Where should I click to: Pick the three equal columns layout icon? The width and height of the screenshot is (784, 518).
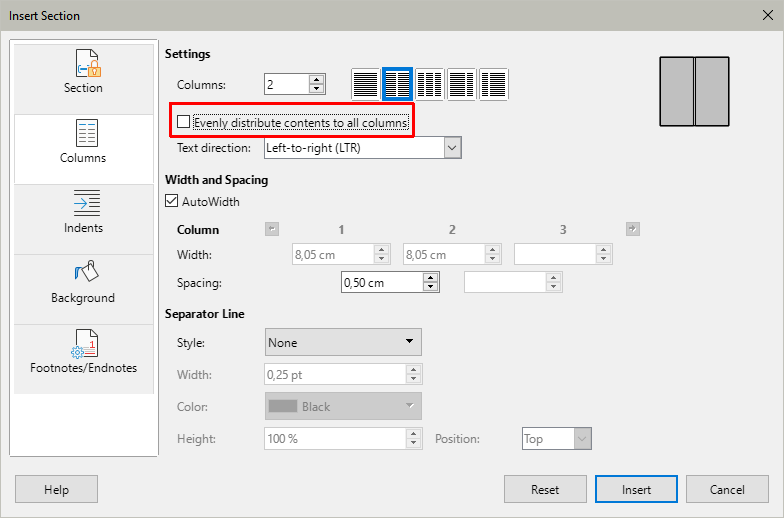coord(430,84)
